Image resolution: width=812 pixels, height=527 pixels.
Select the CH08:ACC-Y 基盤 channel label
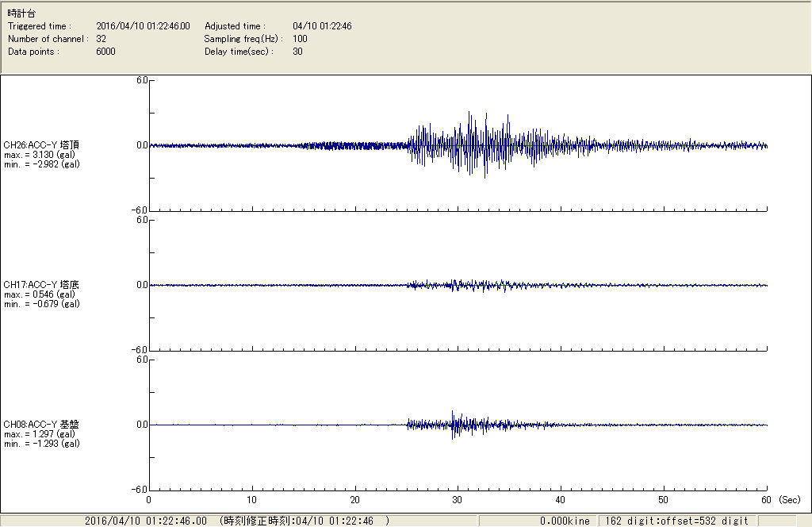click(41, 425)
